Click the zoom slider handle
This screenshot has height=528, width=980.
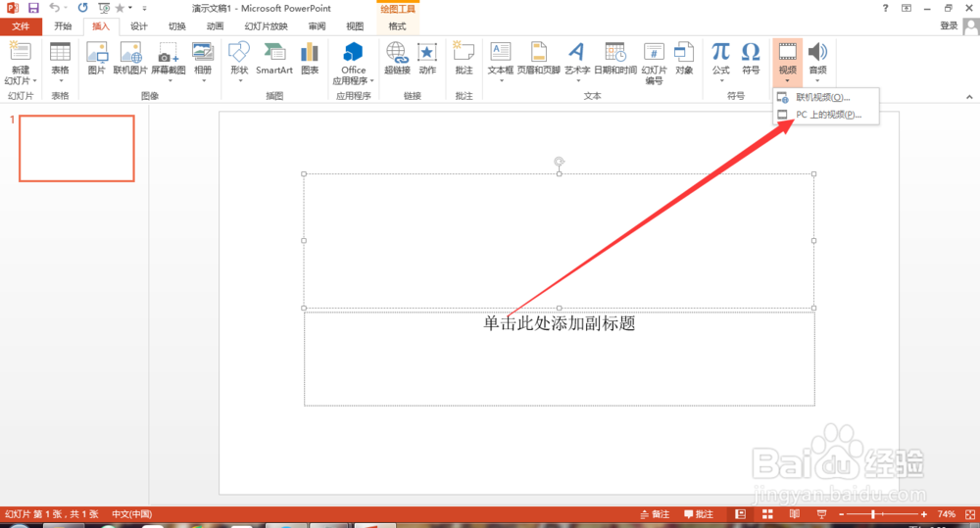pyautogui.click(x=873, y=514)
